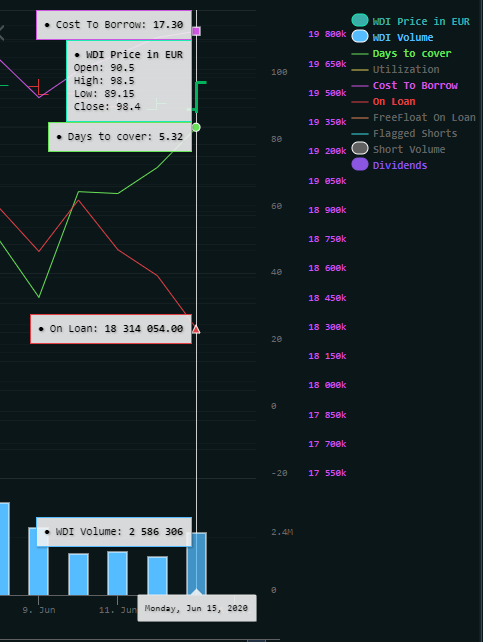The image size is (483, 642).
Task: Click the Days to cover 5.32 tooltip
Action: pyautogui.click(x=120, y=137)
